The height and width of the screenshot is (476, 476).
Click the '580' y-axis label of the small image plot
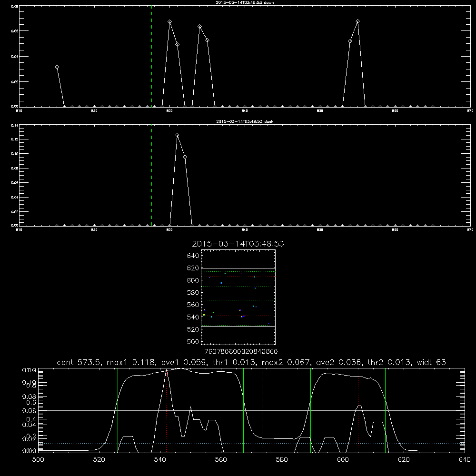pos(193,293)
